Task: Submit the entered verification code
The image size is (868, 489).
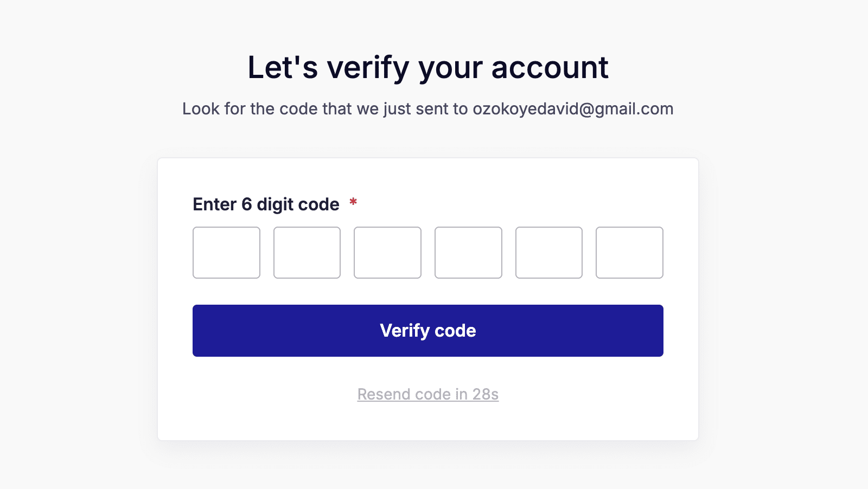Action: coord(427,331)
